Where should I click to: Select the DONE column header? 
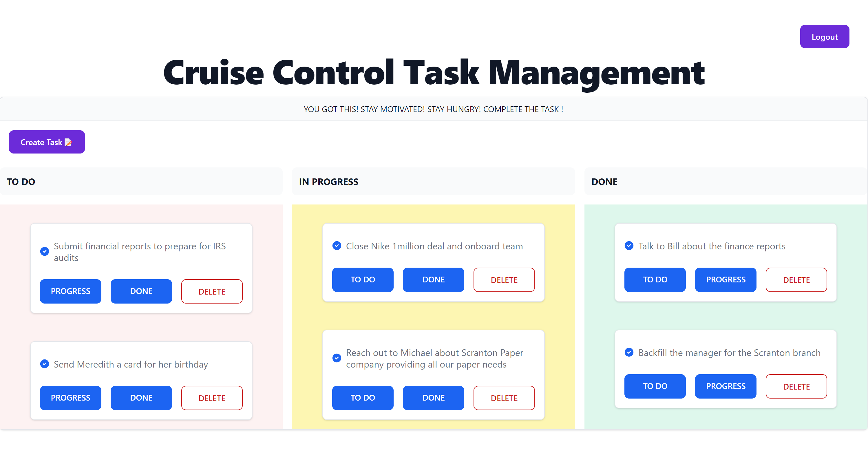pyautogui.click(x=604, y=182)
